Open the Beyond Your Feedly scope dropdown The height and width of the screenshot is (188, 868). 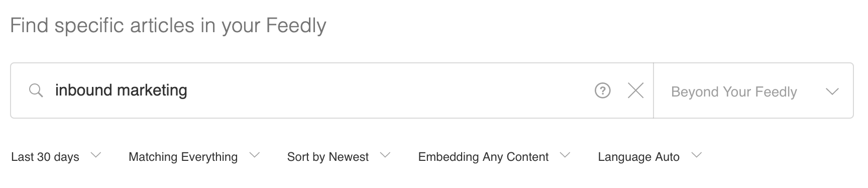tap(753, 91)
